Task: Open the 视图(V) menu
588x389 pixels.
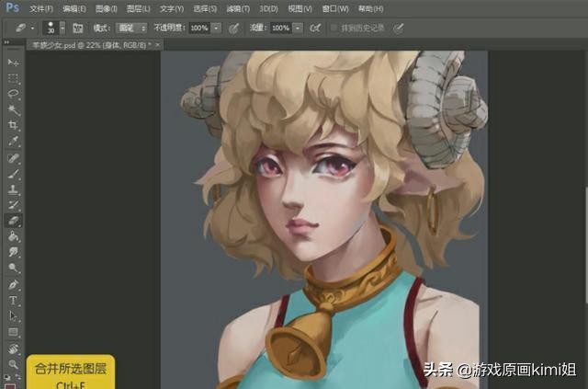Action: (300, 8)
